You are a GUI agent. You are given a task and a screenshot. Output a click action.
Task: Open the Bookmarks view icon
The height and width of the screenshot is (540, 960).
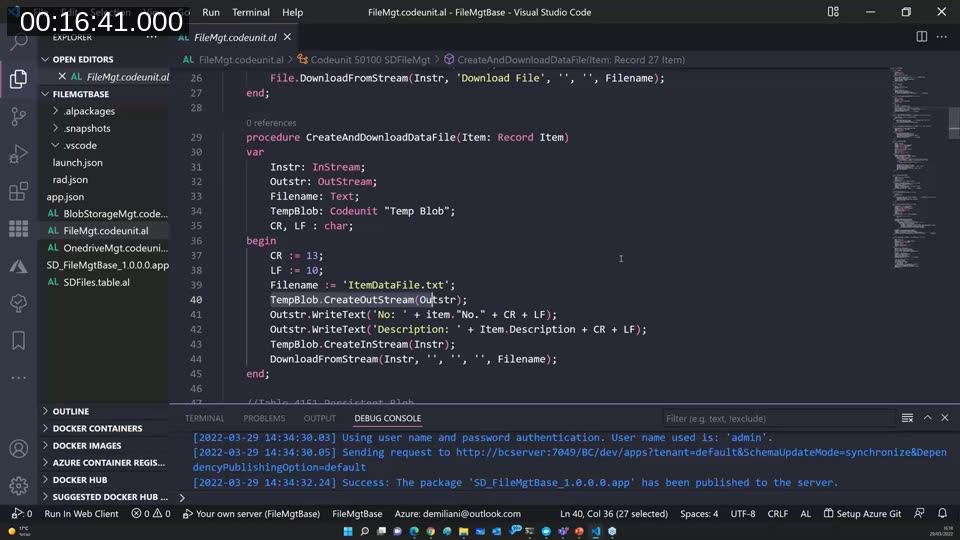pyautogui.click(x=18, y=340)
